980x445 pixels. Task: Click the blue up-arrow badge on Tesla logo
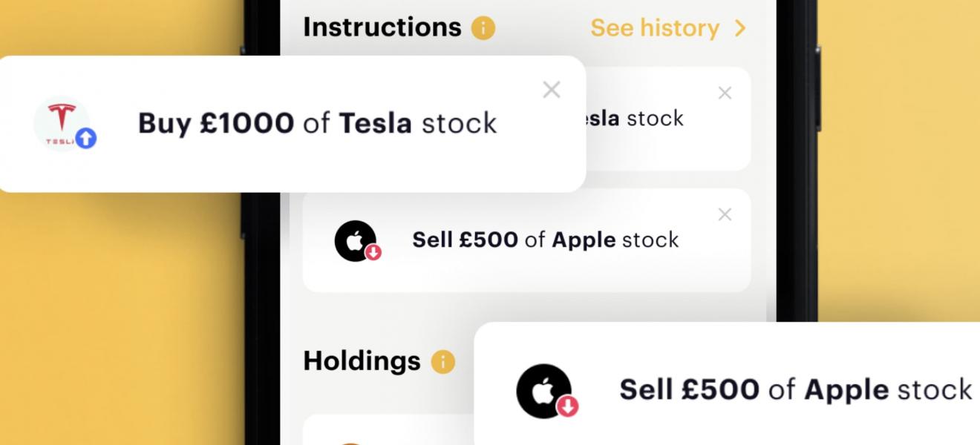[86, 138]
